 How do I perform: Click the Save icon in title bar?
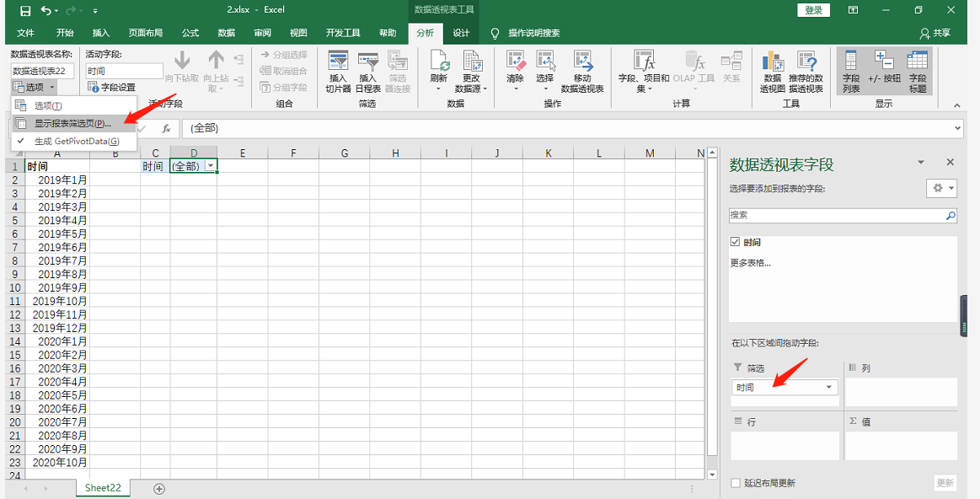pos(25,11)
